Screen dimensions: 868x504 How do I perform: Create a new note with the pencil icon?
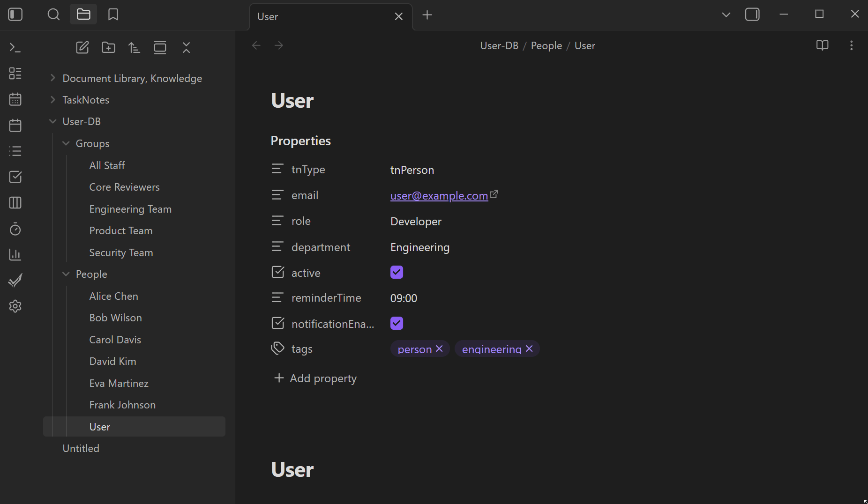point(82,47)
